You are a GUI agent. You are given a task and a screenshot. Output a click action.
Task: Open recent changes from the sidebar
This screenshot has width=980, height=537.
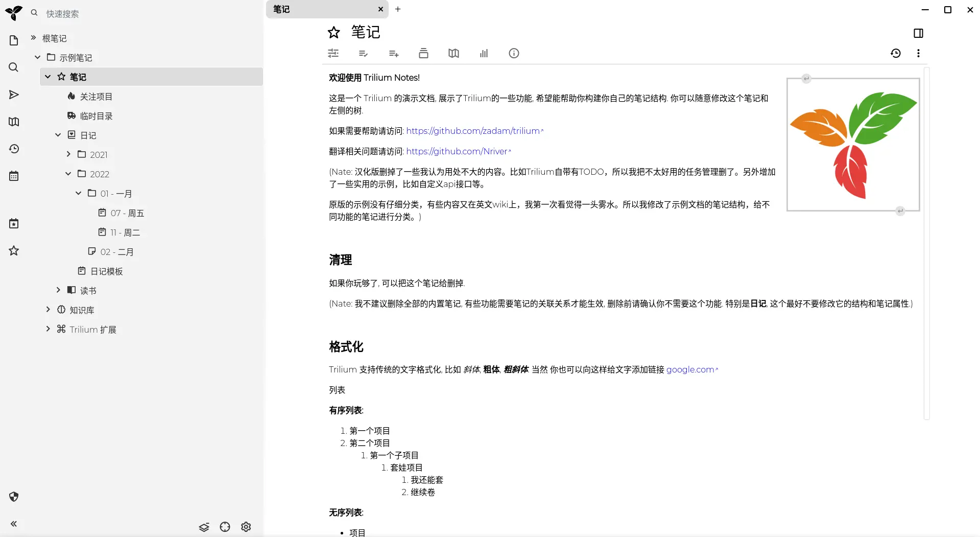[x=14, y=149]
